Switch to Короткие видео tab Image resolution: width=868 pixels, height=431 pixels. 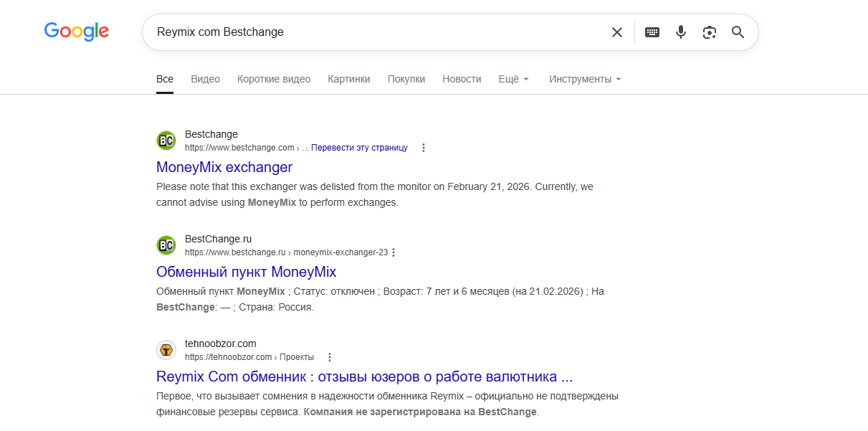click(x=274, y=79)
